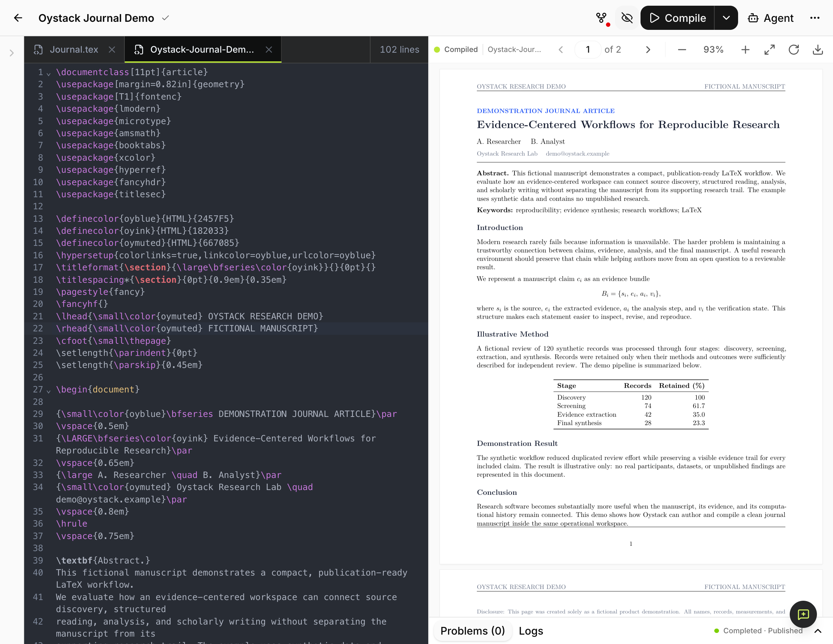Go back using the left arrow
833x644 pixels.
coord(18,18)
